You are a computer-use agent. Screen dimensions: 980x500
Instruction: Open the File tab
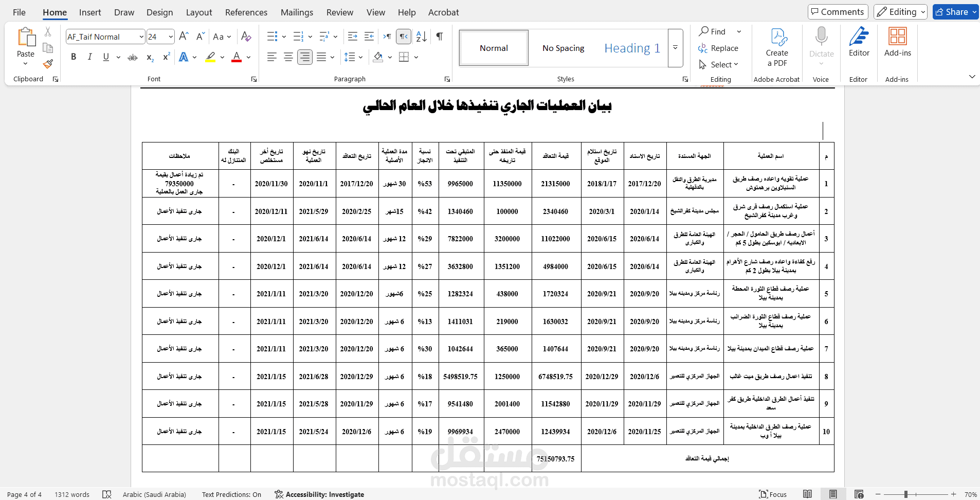click(x=19, y=12)
